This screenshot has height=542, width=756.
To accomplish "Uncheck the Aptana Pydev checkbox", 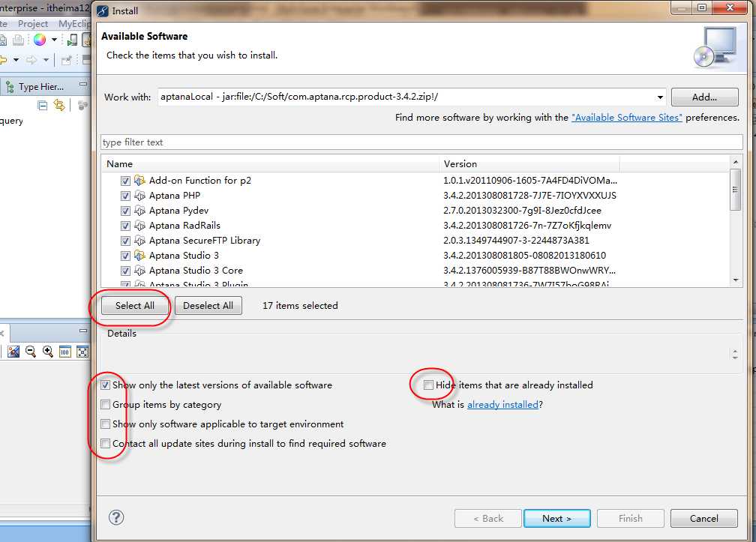I will coord(125,211).
